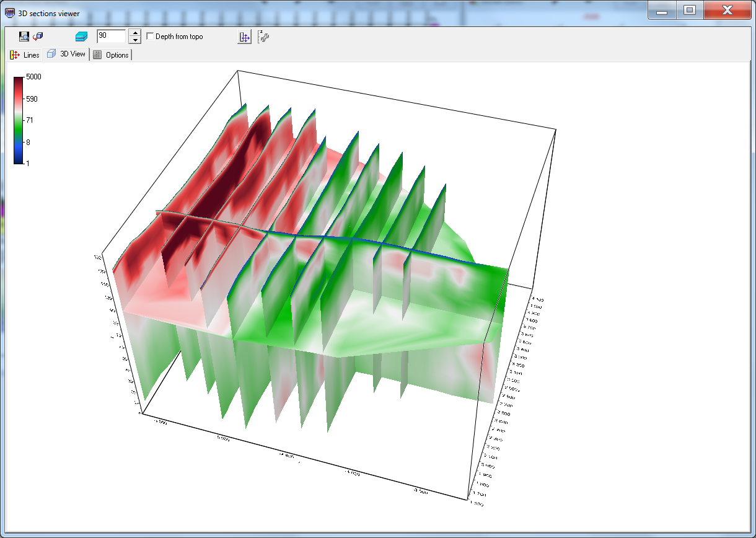Enable the Depth from topo checkbox
756x538 pixels.
[150, 37]
